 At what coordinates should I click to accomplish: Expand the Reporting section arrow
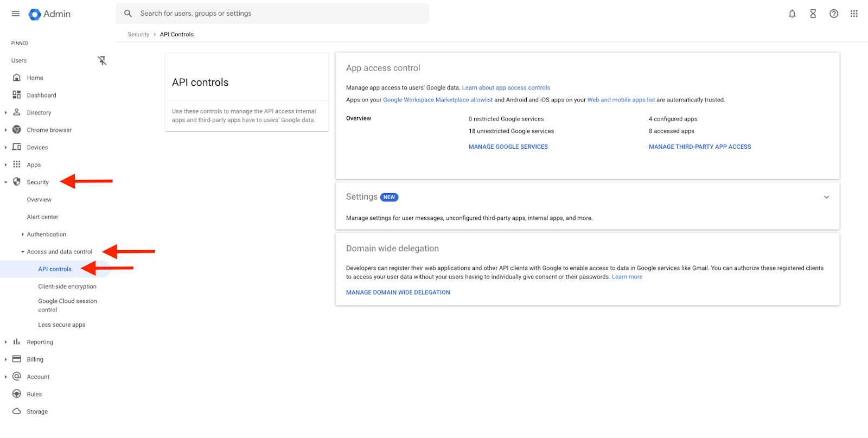coord(6,342)
